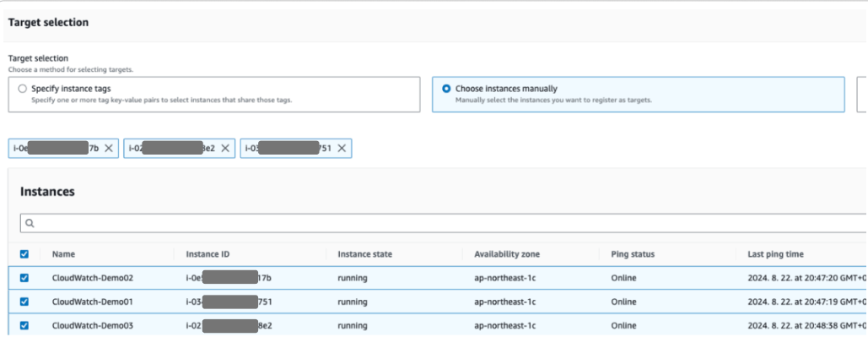The image size is (868, 337).
Task: Select the Specify instance tags radio option
Action: (22, 89)
